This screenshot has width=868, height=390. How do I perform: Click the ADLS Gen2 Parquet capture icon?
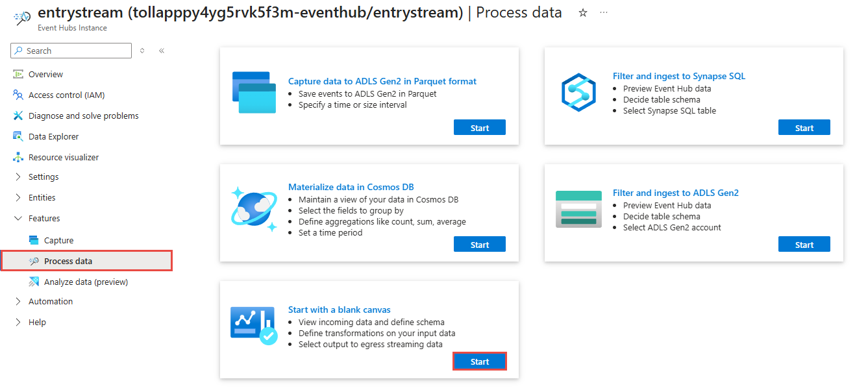[254, 93]
